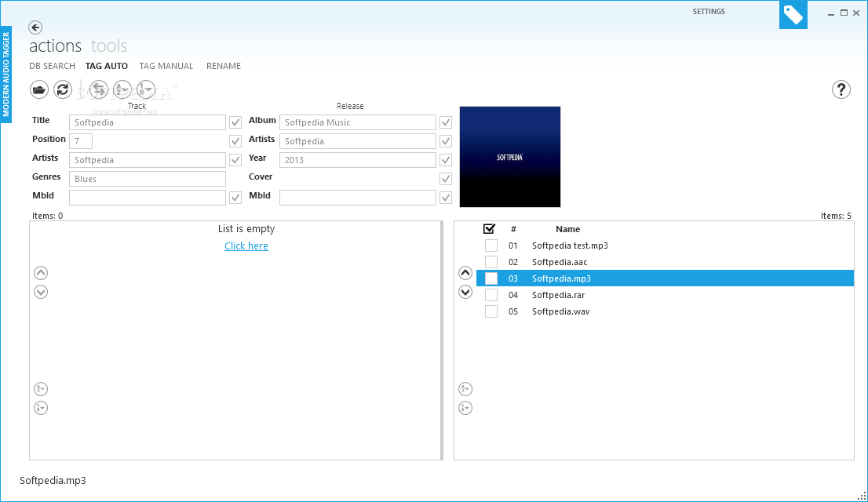Select Softpedia.wav file name
The width and height of the screenshot is (868, 502).
pyautogui.click(x=561, y=311)
